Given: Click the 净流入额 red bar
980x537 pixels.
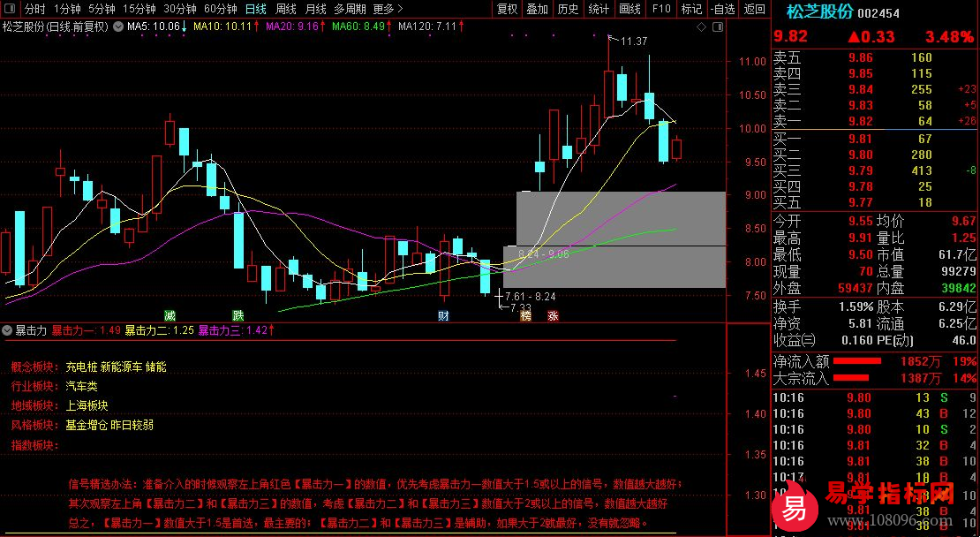Looking at the screenshot, I should point(857,361).
